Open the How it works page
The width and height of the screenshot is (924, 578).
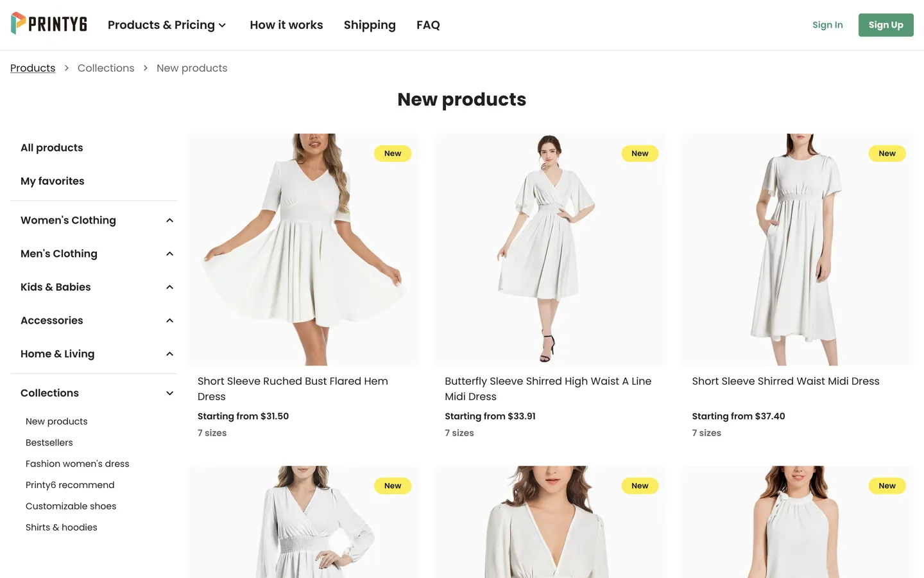(286, 25)
